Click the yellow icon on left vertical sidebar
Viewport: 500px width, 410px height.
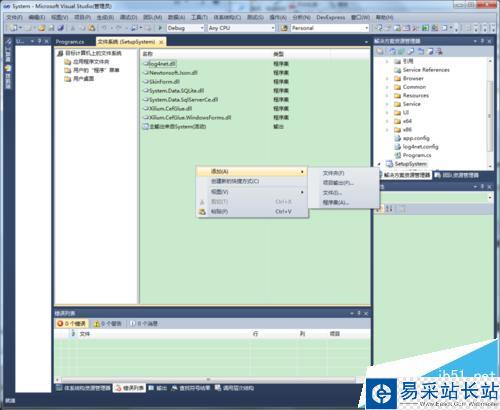(x=8, y=68)
